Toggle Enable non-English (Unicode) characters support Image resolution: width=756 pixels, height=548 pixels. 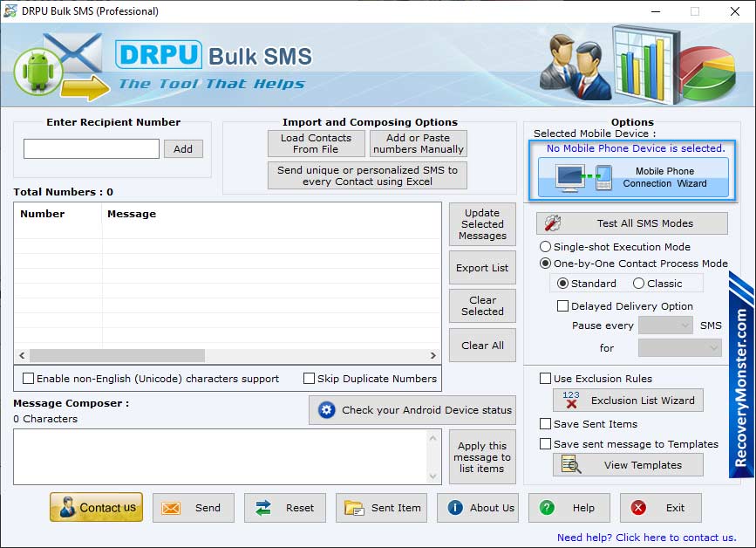coord(29,378)
